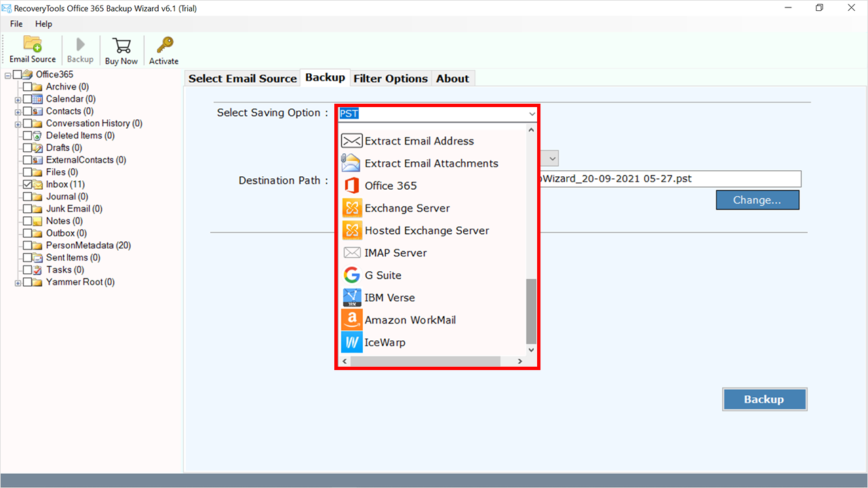Check the Calendar folder checkbox
The image size is (868, 488).
click(28, 99)
